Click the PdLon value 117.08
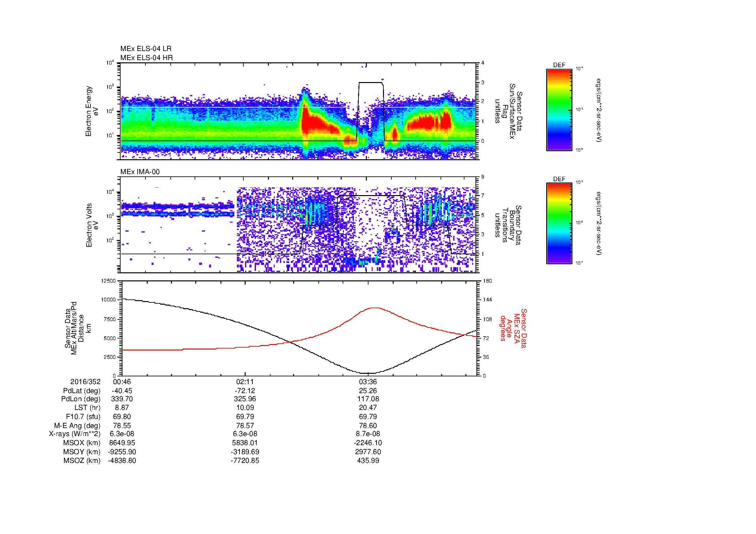The height and width of the screenshot is (534, 756). tap(368, 399)
